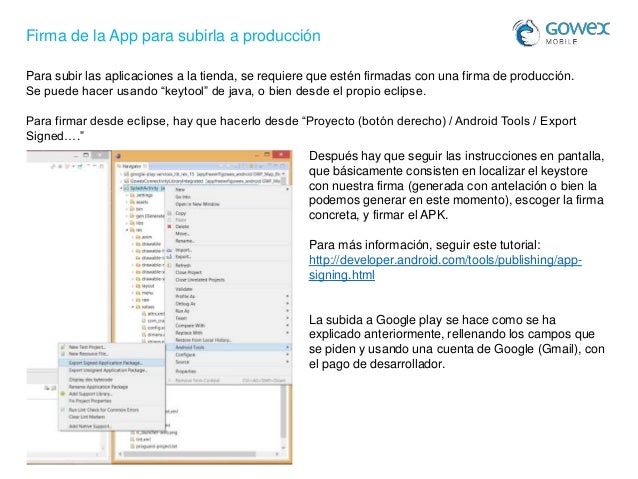The image size is (638, 479).
Task: Click the Import icon in context menu
Action: [x=170, y=249]
